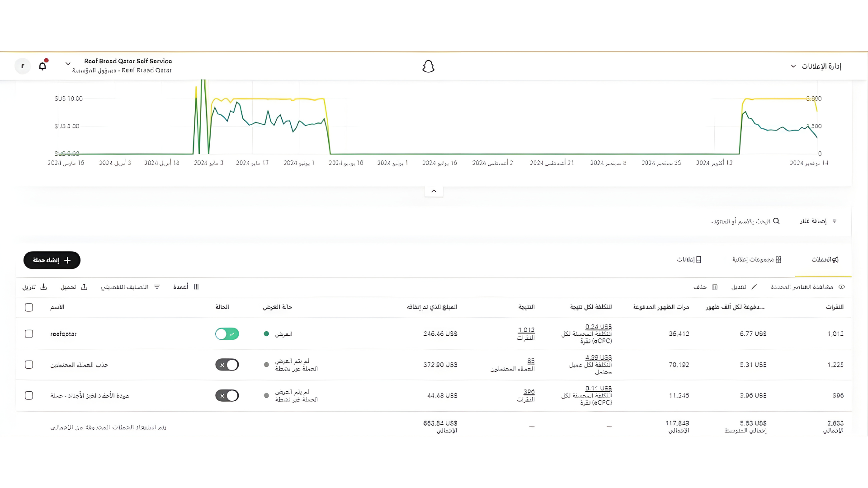The image size is (868, 488).
Task: Switch to the Ad Sets tab
Action: pyautogui.click(x=756, y=260)
